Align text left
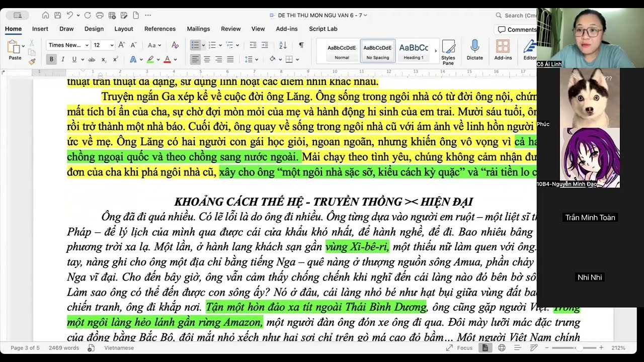This screenshot has width=644, height=362. [x=195, y=59]
